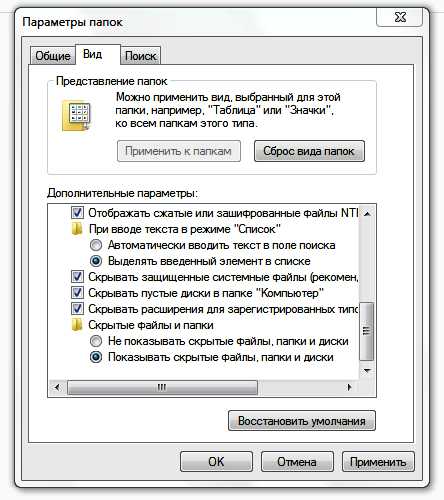The height and width of the screenshot is (500, 444).
Task: Click the vertical scrollbar thumb
Action: [x=367, y=331]
